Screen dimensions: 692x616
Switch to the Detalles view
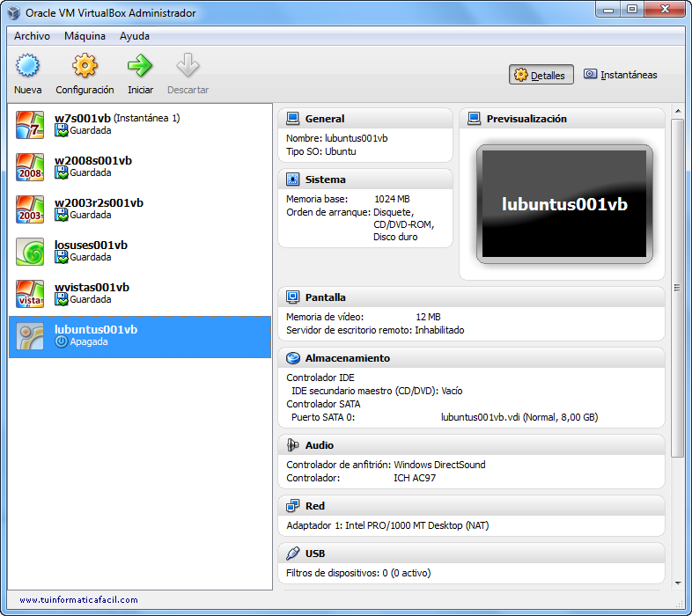click(541, 75)
